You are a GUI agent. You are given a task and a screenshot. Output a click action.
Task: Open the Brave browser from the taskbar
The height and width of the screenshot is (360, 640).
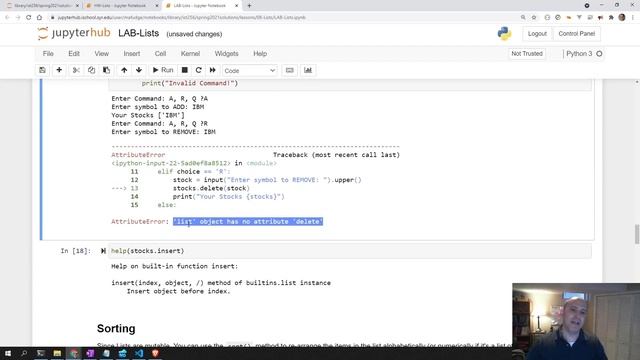pos(155,353)
